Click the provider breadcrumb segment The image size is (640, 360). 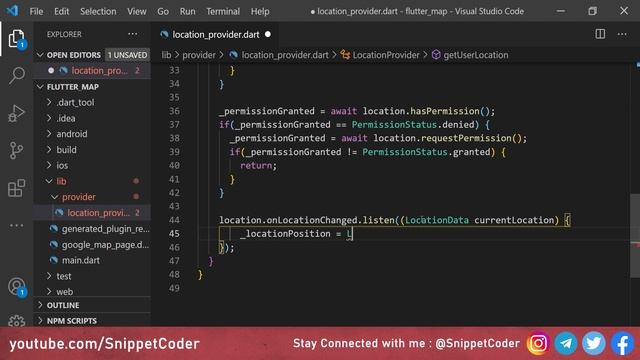[199, 55]
